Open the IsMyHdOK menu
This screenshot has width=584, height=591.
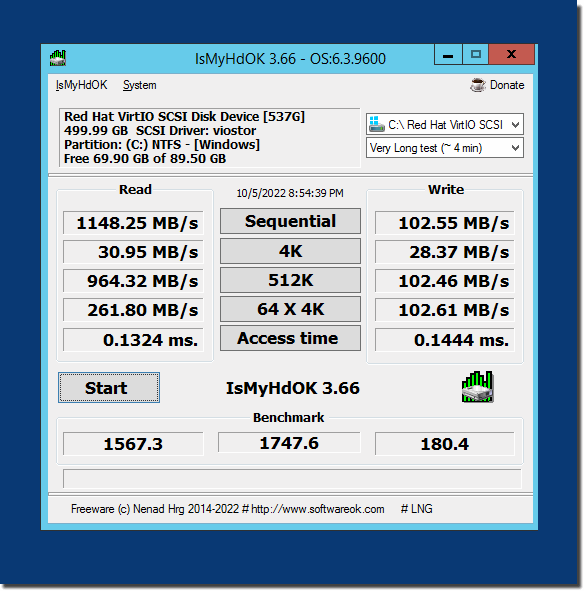pyautogui.click(x=81, y=85)
